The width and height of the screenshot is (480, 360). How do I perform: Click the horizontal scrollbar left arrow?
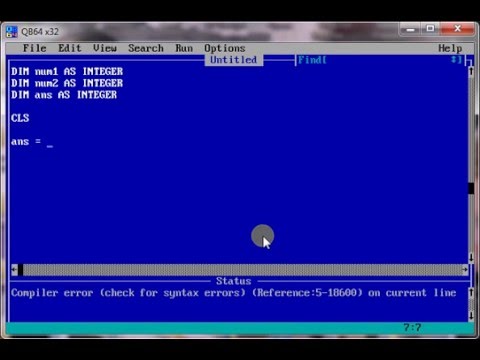(14, 270)
